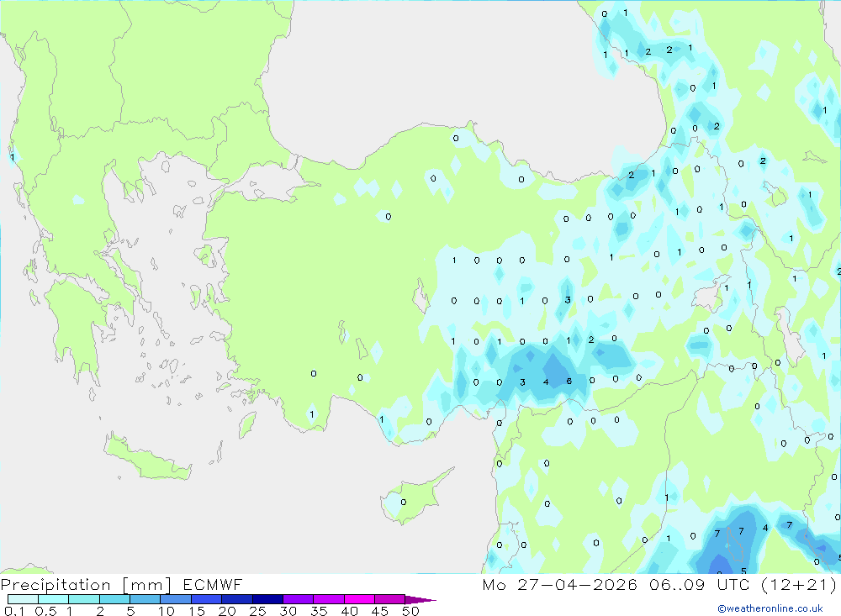Click the 25–30 mm legend color box
The height and width of the screenshot is (616, 841).
[x=267, y=599]
